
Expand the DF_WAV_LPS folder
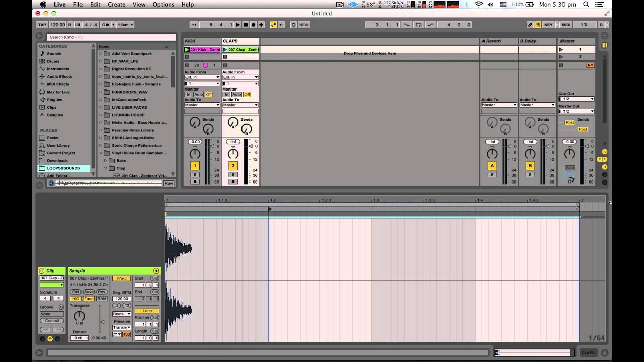click(x=101, y=61)
